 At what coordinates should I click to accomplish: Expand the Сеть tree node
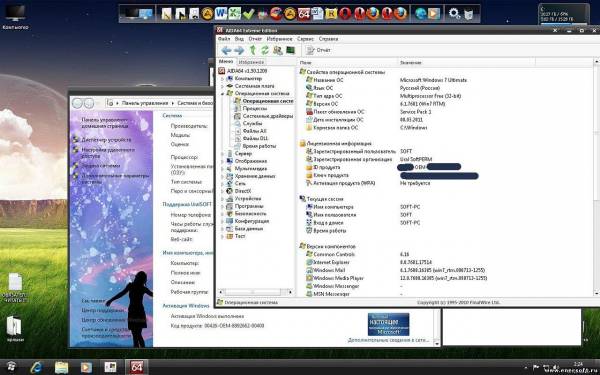point(222,184)
